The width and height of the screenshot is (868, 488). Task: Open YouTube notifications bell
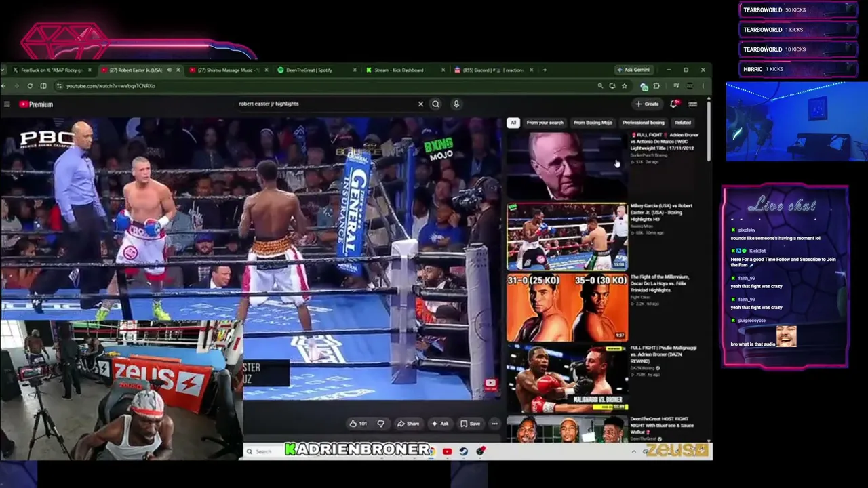[x=674, y=104]
